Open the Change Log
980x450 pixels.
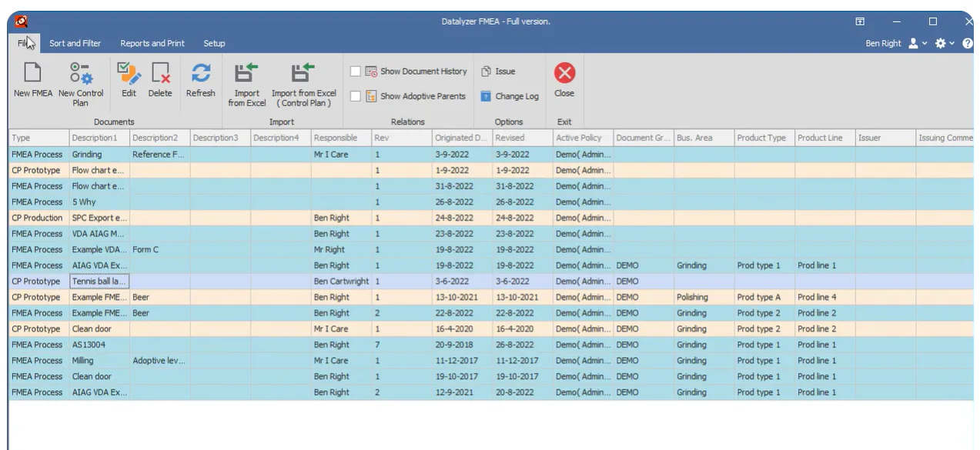click(510, 96)
